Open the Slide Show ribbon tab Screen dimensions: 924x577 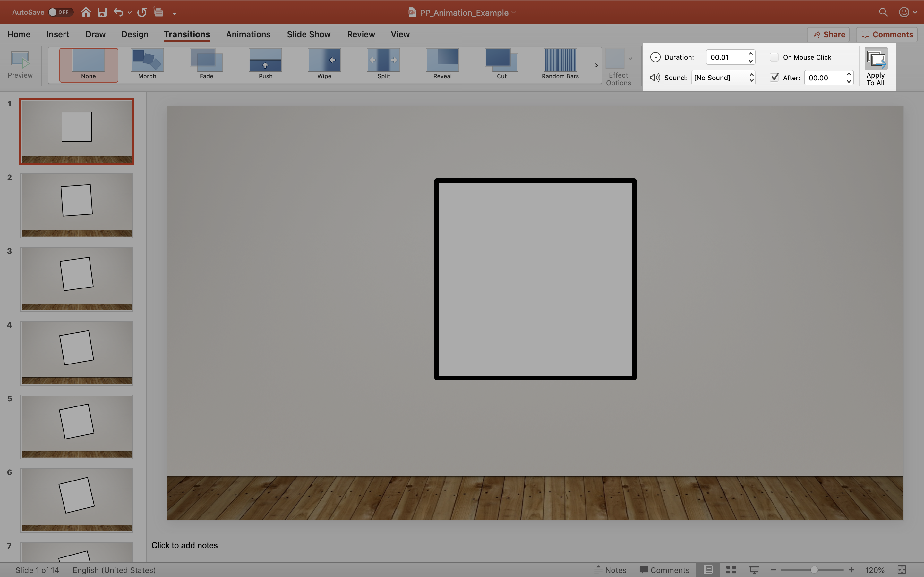click(x=309, y=34)
